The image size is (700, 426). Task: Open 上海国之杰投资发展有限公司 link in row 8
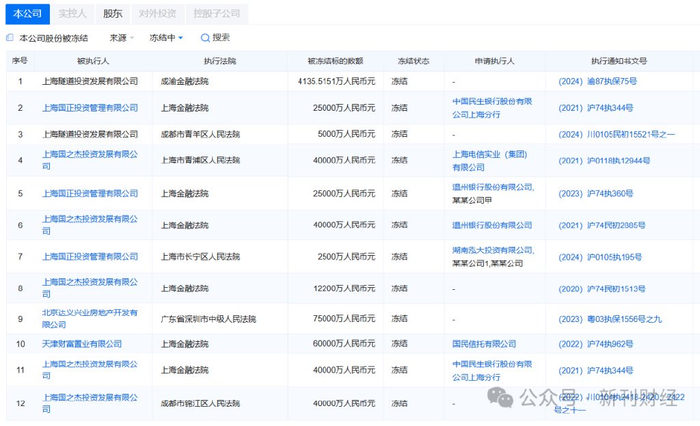90,288
